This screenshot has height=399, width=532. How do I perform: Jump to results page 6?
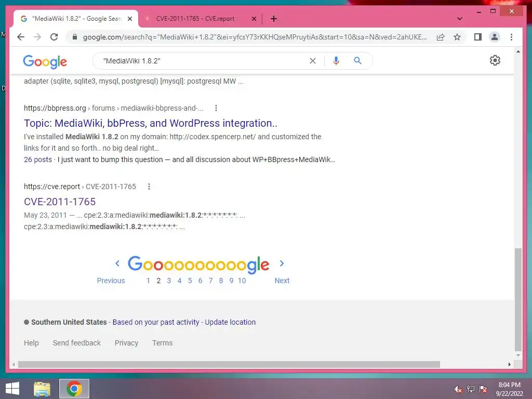tap(200, 281)
